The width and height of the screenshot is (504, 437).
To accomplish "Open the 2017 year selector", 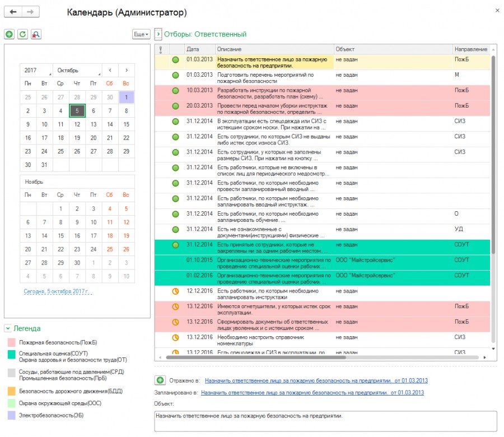I will [x=36, y=70].
